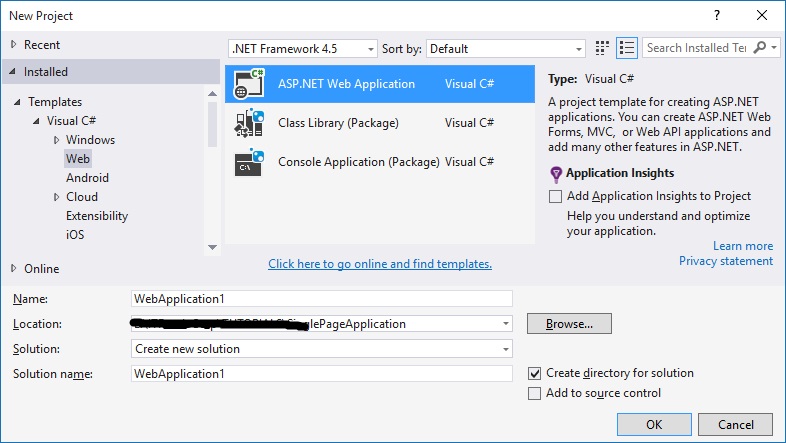The height and width of the screenshot is (443, 786).
Task: Uncheck Create directory for solution
Action: (534, 373)
